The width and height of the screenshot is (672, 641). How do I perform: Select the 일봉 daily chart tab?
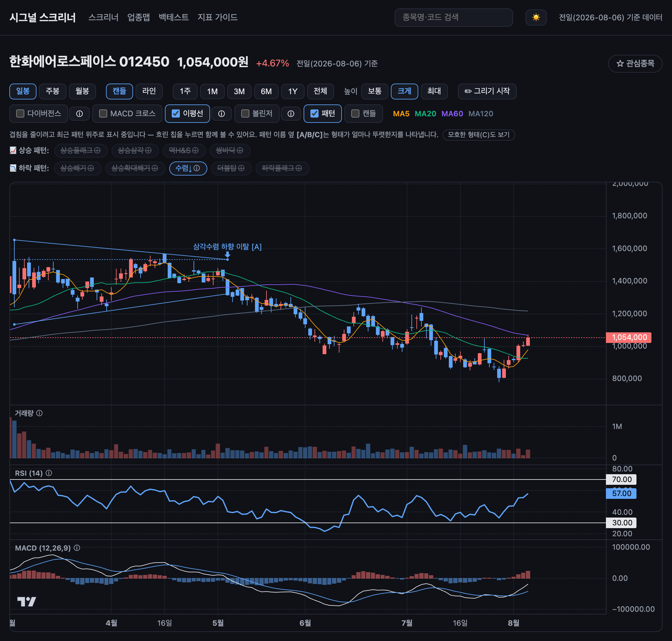(23, 91)
